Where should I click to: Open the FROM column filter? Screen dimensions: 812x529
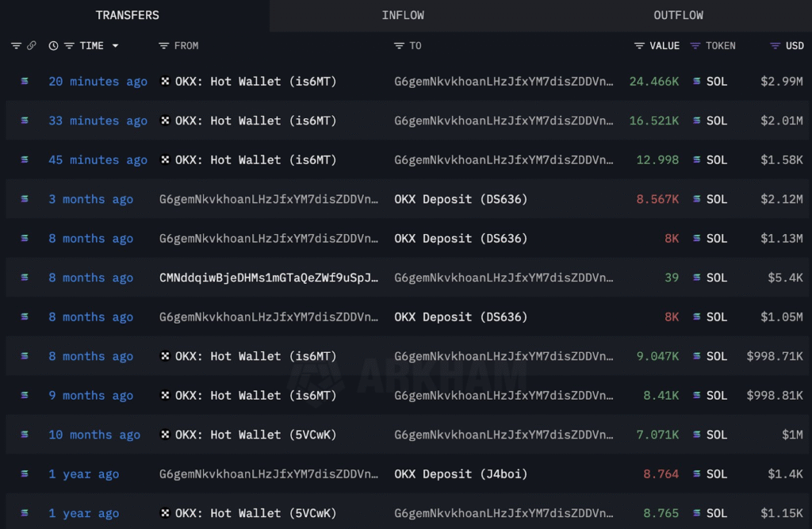click(164, 46)
